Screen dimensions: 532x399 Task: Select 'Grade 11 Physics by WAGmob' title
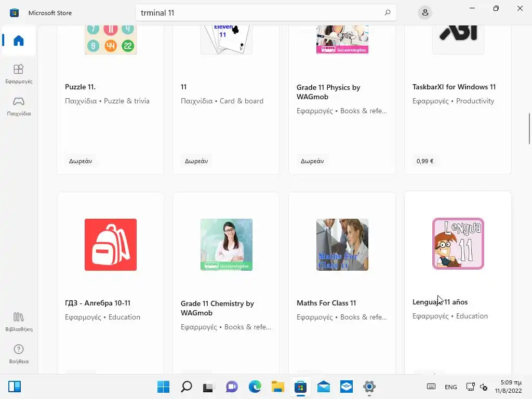click(328, 92)
